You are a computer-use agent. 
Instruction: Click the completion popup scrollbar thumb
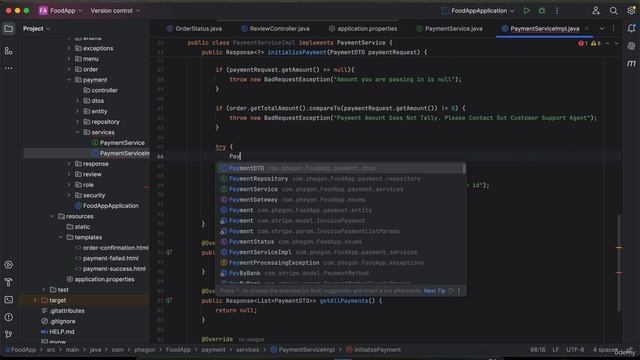pos(464,168)
